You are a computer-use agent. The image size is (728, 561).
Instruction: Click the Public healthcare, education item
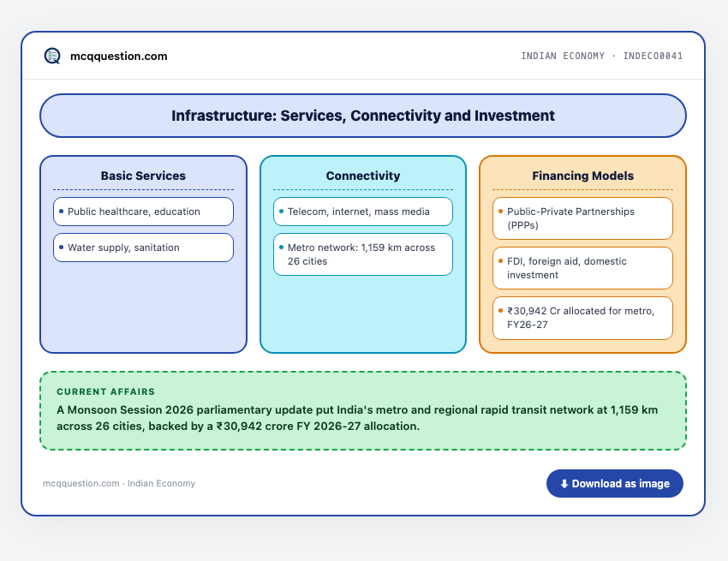coord(144,212)
